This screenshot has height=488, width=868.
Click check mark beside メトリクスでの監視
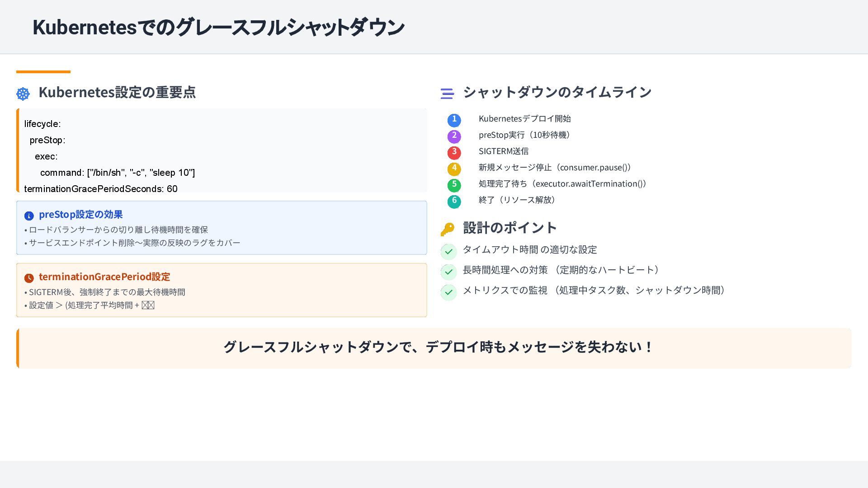click(448, 292)
